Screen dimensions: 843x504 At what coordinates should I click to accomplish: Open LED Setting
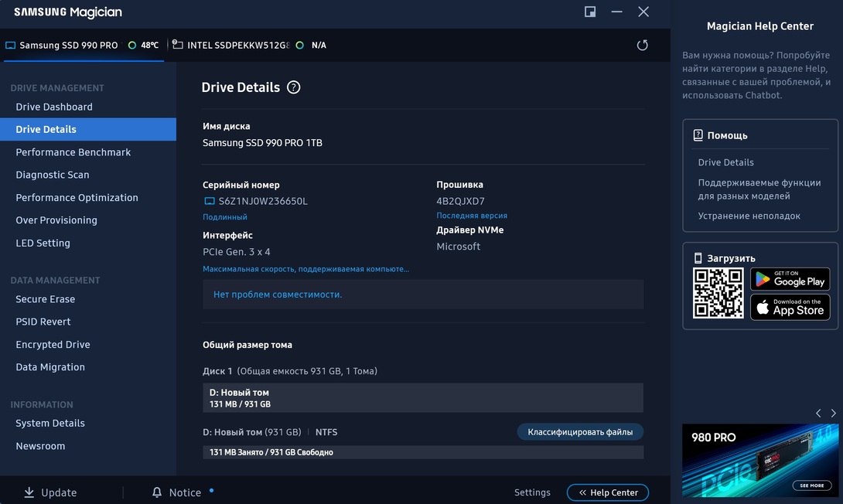pyautogui.click(x=43, y=243)
